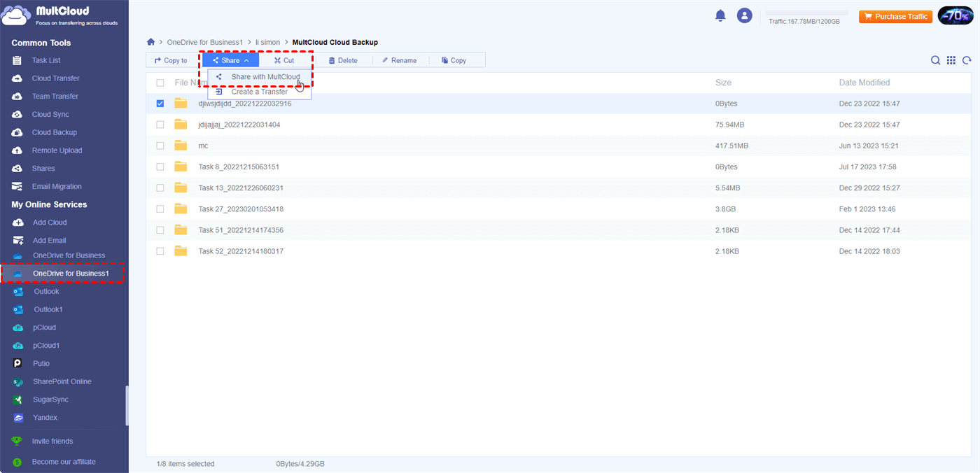Click the refresh icon
Viewport: 980px width, 473px height.
click(967, 60)
